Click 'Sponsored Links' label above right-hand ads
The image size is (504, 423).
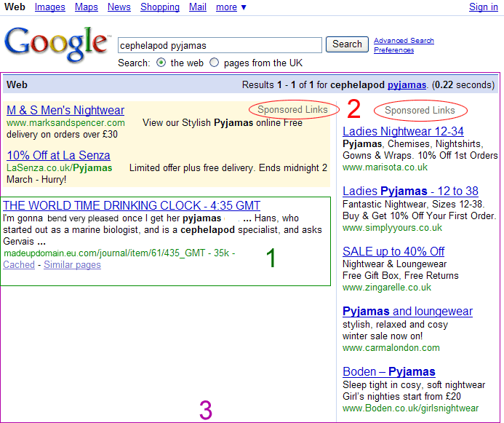[420, 111]
